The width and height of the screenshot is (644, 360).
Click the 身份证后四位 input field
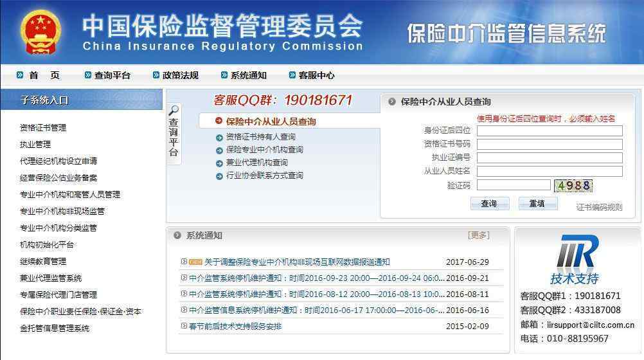pyautogui.click(x=550, y=130)
